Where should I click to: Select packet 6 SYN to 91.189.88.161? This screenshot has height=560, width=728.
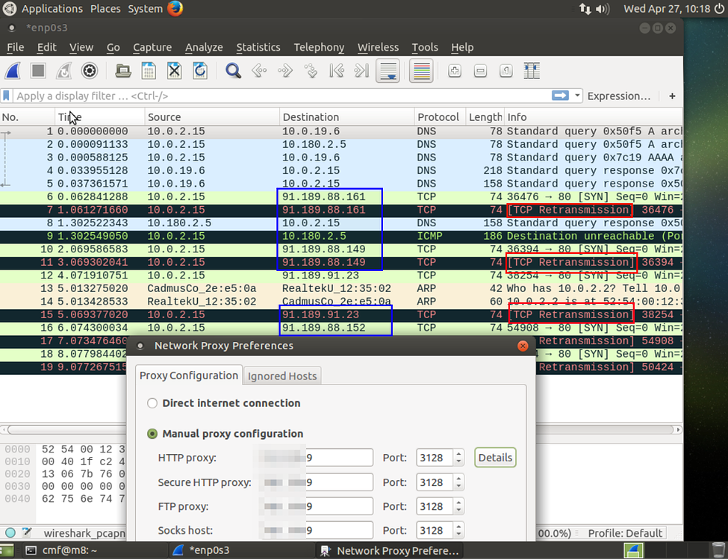click(341, 197)
